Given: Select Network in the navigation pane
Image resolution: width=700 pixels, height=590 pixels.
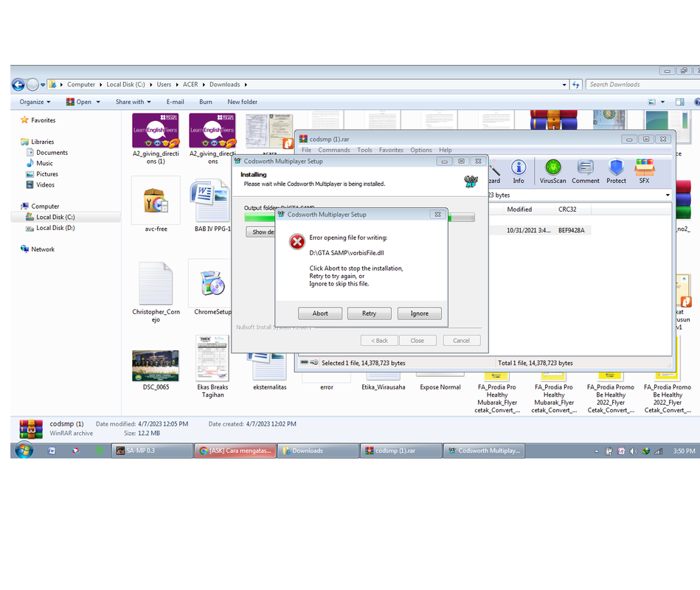Looking at the screenshot, I should pyautogui.click(x=42, y=249).
